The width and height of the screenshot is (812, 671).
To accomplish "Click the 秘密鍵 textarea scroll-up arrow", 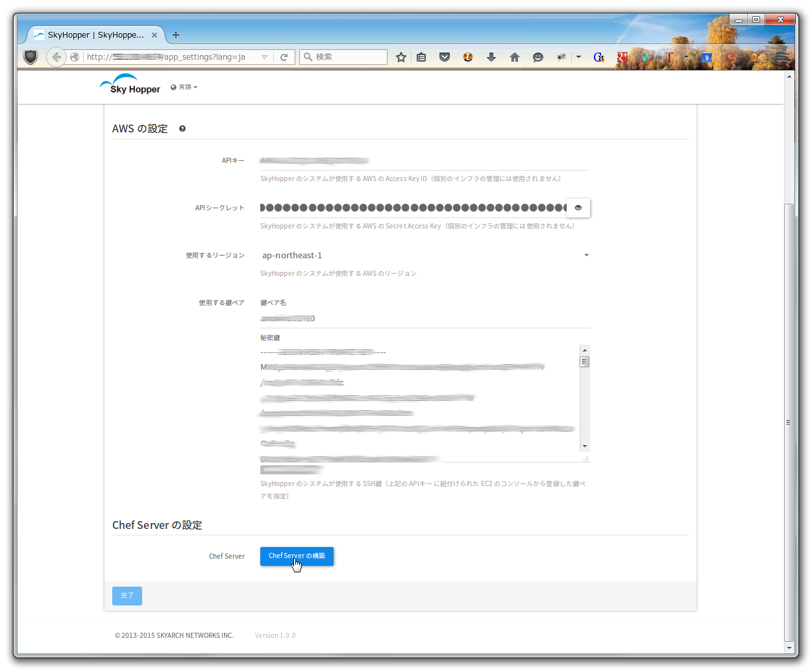I will [585, 350].
